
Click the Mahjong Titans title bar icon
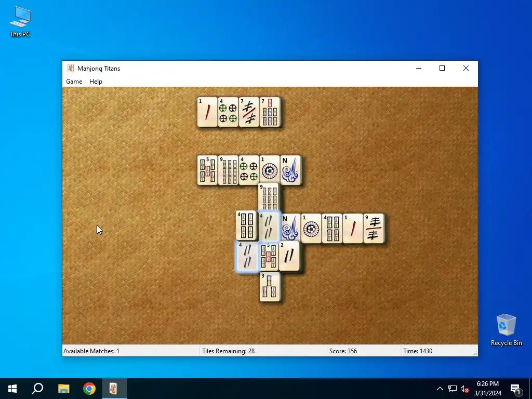[71, 68]
